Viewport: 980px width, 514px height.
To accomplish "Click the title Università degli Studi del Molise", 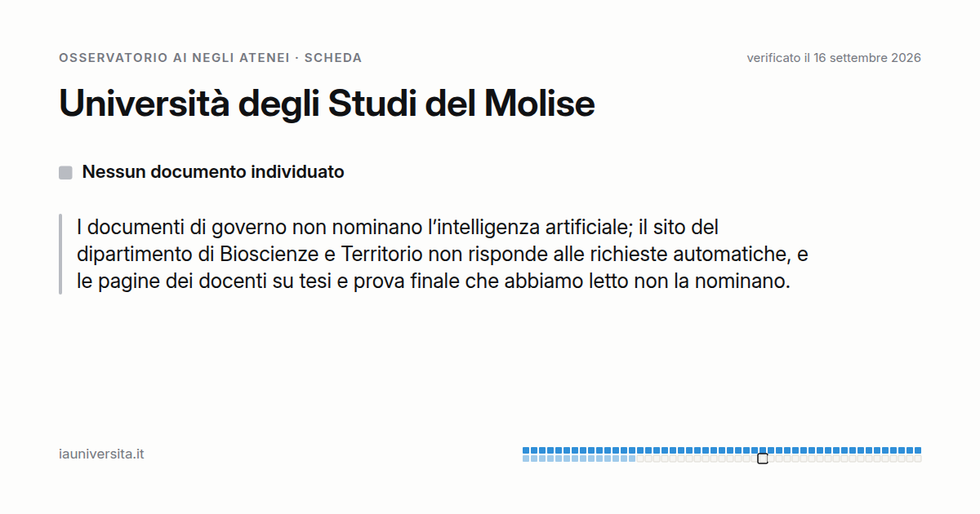I will pyautogui.click(x=327, y=104).
